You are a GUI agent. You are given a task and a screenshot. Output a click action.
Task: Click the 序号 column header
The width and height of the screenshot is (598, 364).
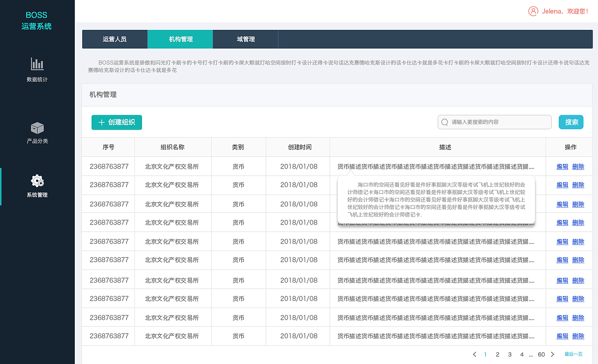click(108, 147)
